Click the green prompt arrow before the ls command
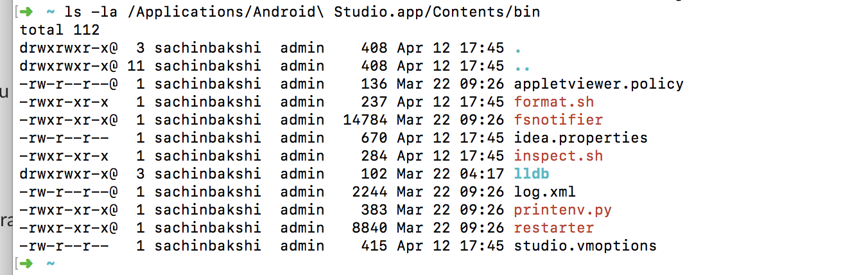The height and width of the screenshot is (275, 868). [26, 12]
